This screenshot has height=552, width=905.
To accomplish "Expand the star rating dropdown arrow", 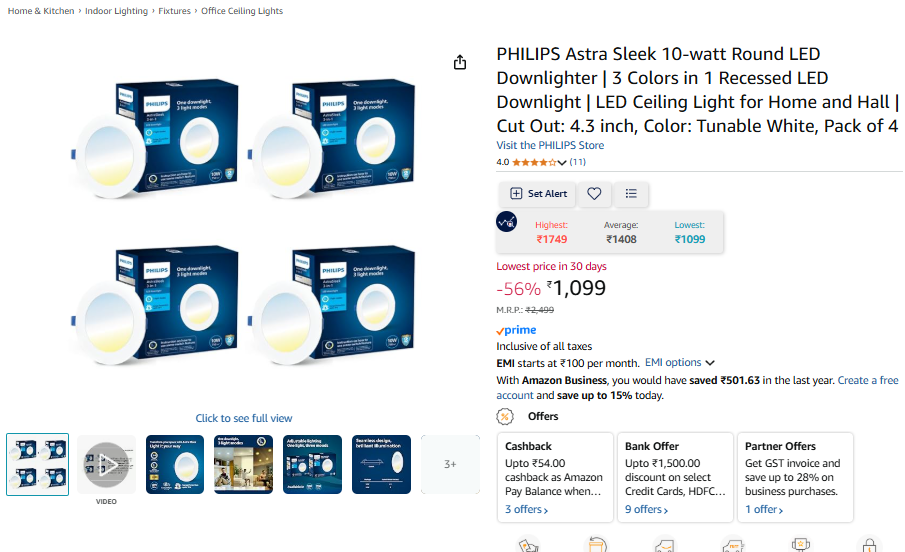I will pos(562,163).
